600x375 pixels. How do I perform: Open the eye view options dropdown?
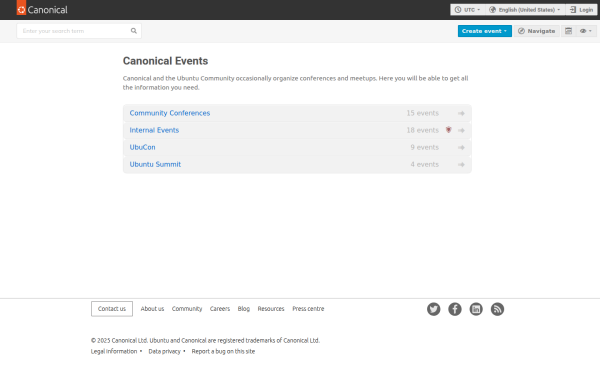pyautogui.click(x=586, y=31)
